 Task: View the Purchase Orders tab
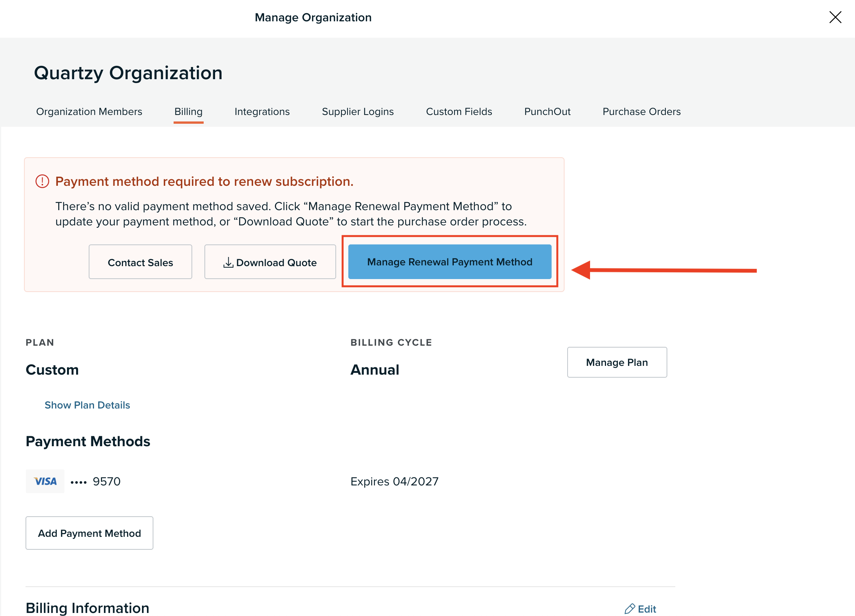tap(641, 112)
